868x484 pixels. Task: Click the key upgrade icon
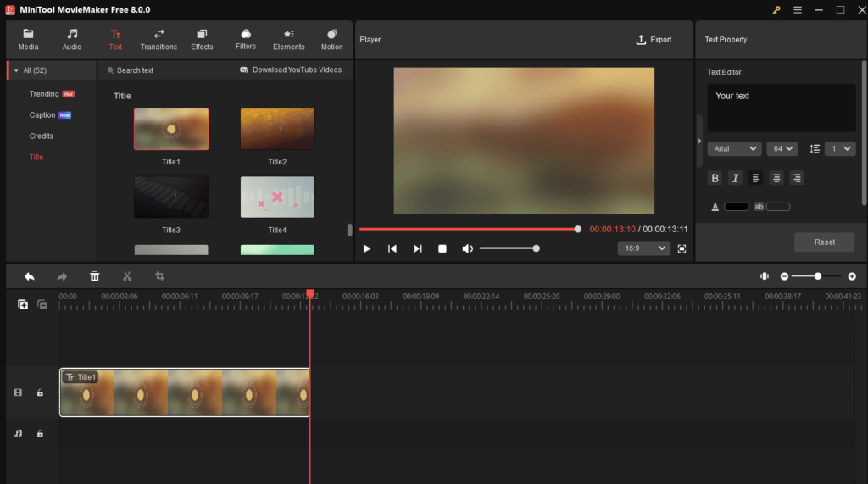[x=776, y=10]
